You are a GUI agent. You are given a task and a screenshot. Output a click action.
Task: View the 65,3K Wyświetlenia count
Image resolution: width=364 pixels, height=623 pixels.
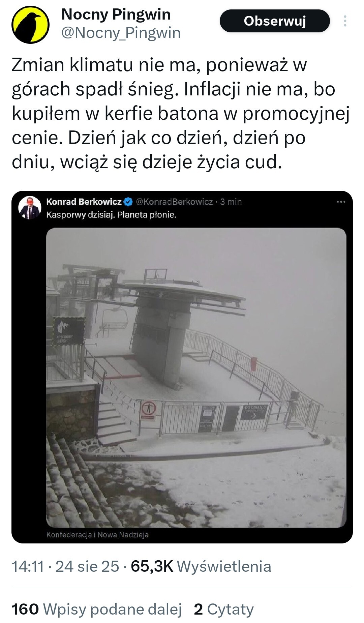[201, 566]
